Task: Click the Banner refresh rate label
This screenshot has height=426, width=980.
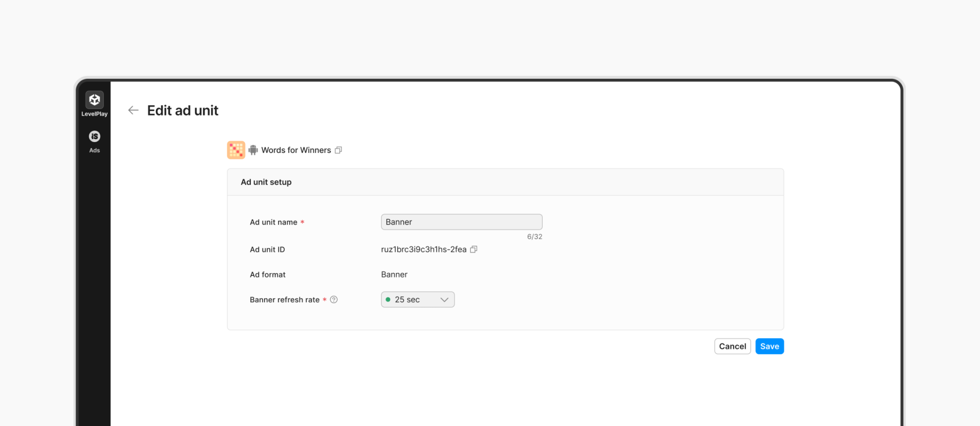Action: (285, 300)
